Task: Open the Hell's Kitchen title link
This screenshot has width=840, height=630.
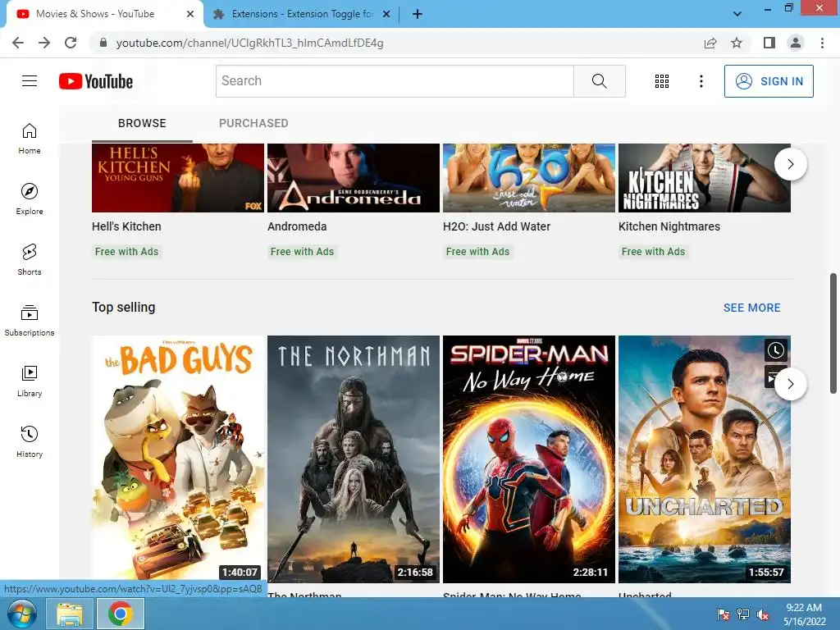Action: [126, 226]
